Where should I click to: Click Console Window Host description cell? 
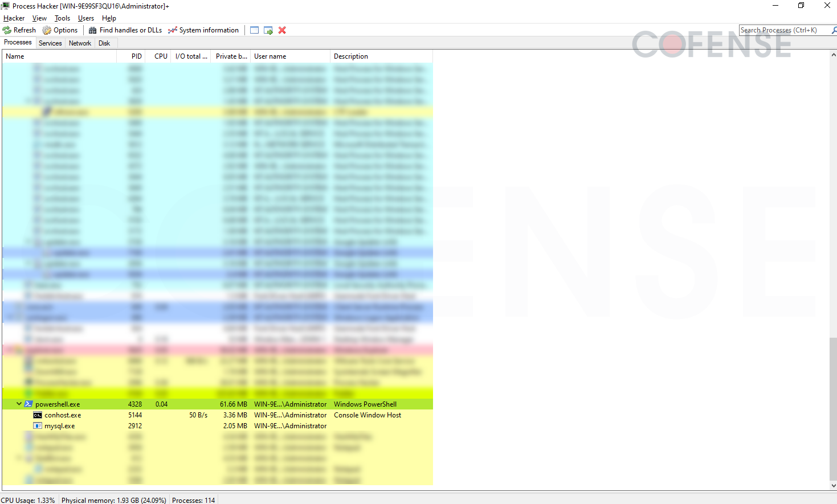click(368, 415)
